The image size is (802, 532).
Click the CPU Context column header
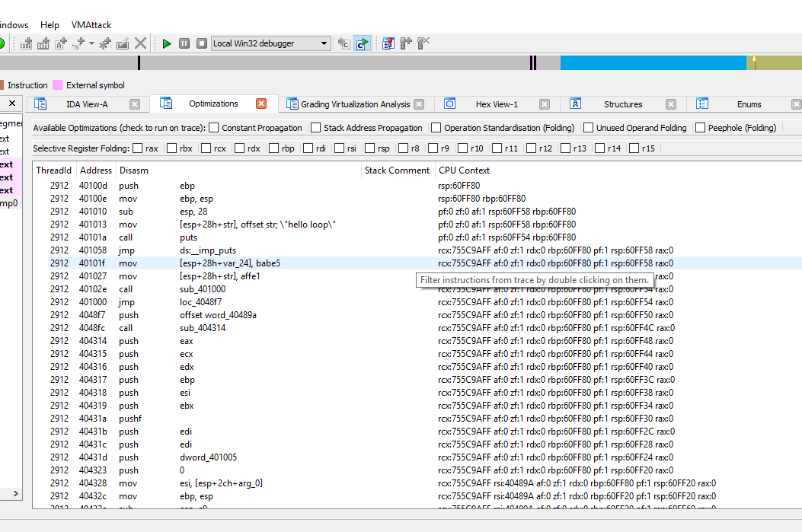(x=464, y=170)
